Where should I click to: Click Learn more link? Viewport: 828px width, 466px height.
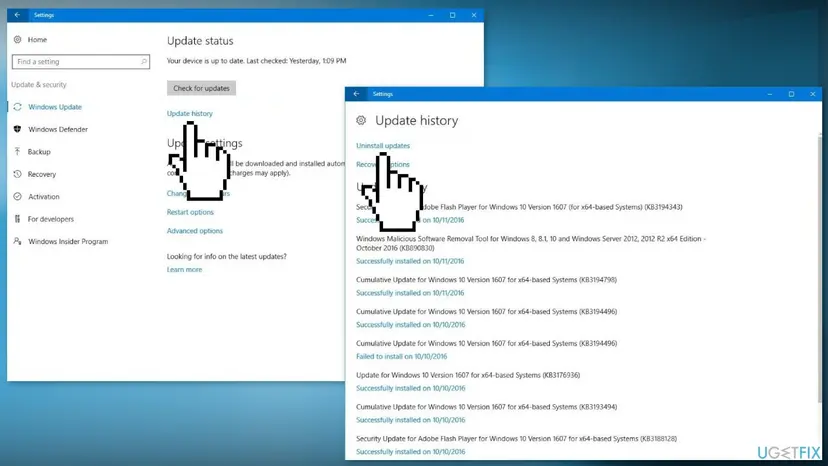click(184, 269)
